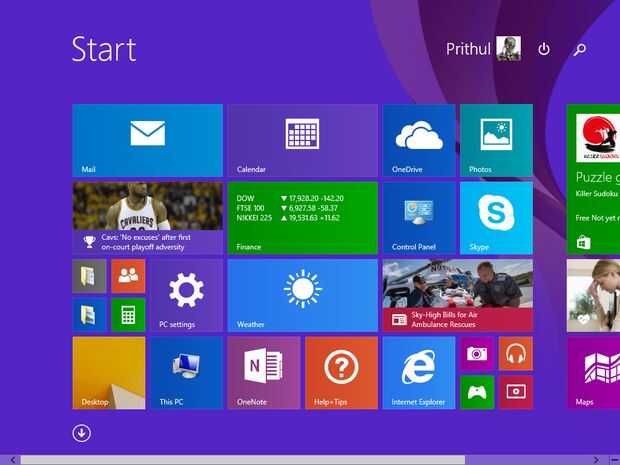Open the small Camera tile
Screen dimensions: 620x465
(477, 353)
